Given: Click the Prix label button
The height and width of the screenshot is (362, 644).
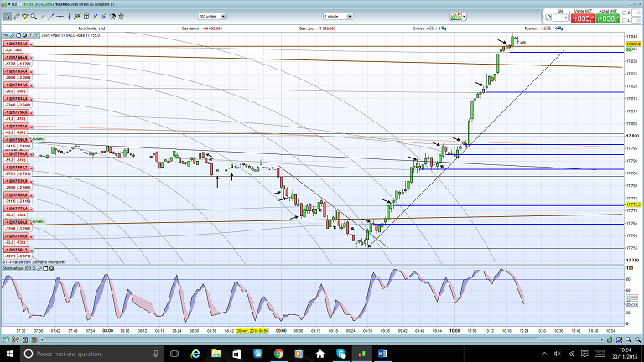Looking at the screenshot, I should click(6, 35).
